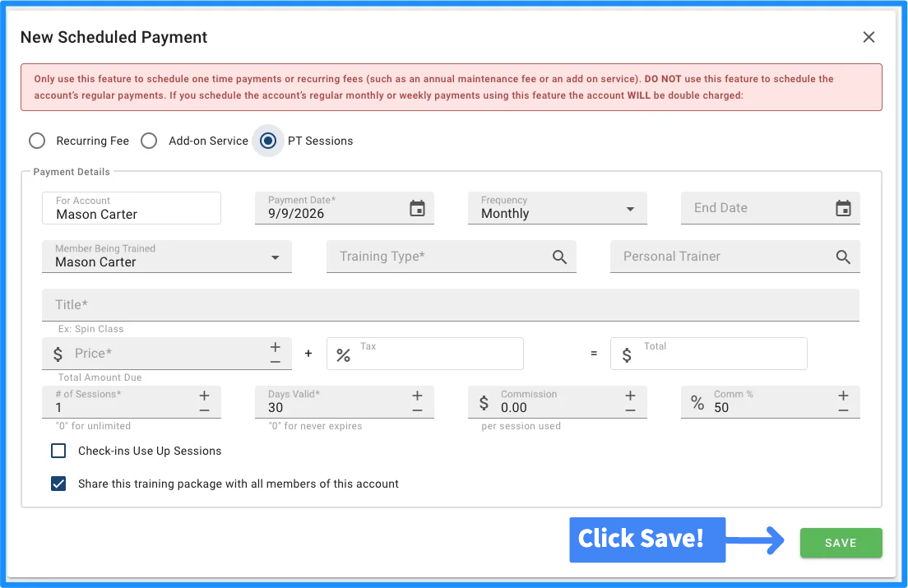This screenshot has height=588, width=908.
Task: Select the Recurring Fee radio button
Action: (37, 141)
